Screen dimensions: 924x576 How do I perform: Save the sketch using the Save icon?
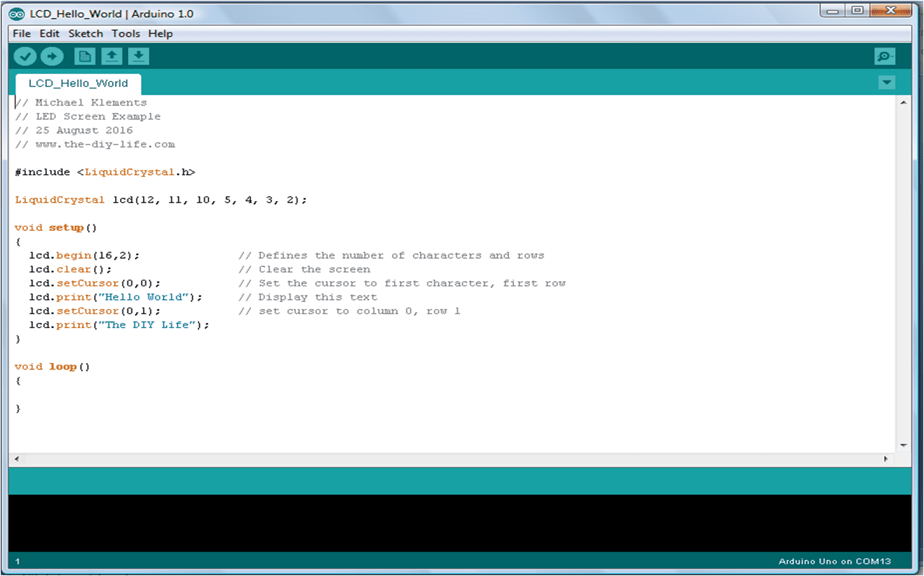[138, 57]
